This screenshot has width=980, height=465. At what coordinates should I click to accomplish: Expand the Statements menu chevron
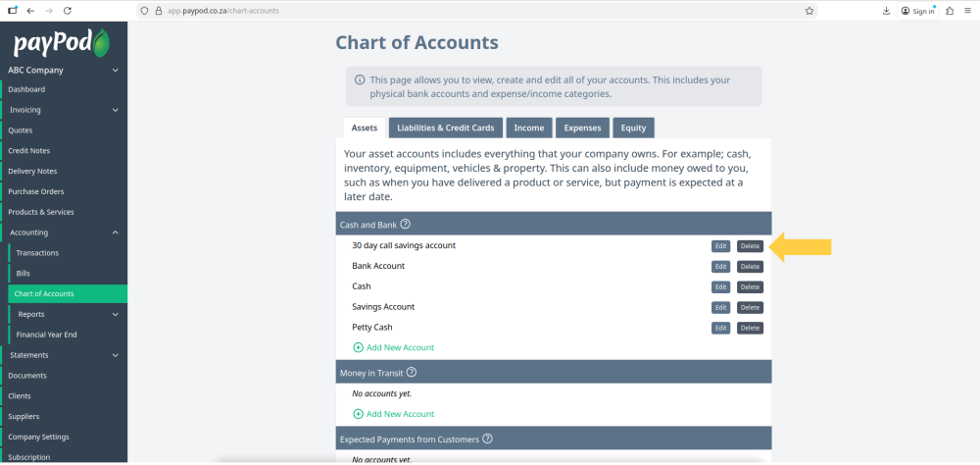point(115,355)
